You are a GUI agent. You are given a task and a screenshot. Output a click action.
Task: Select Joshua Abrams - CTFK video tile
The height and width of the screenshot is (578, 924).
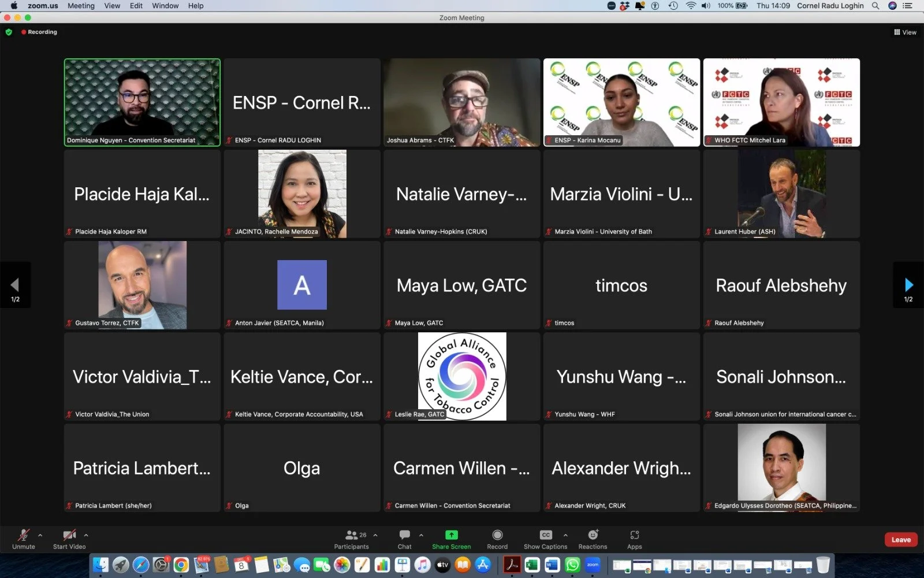[461, 102]
